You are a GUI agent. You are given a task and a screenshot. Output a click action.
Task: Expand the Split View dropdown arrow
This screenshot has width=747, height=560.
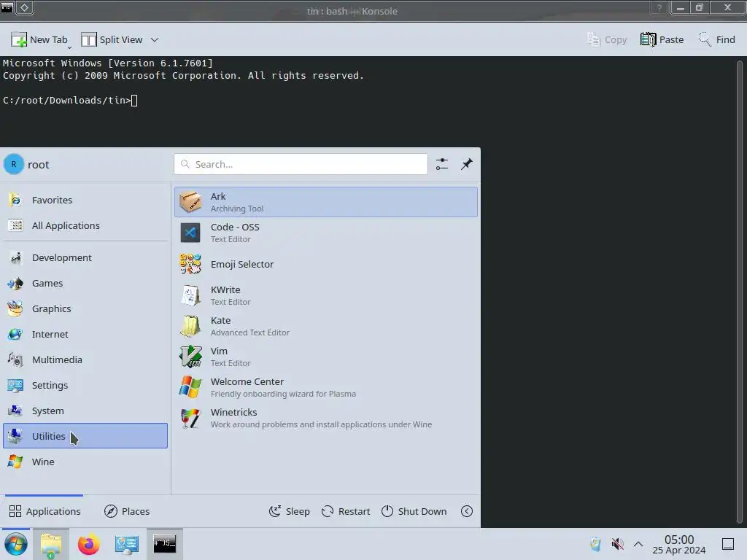click(155, 39)
